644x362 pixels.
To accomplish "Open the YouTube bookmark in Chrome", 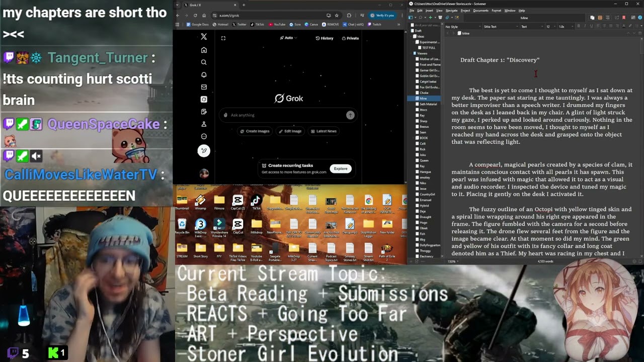I will coord(277,24).
